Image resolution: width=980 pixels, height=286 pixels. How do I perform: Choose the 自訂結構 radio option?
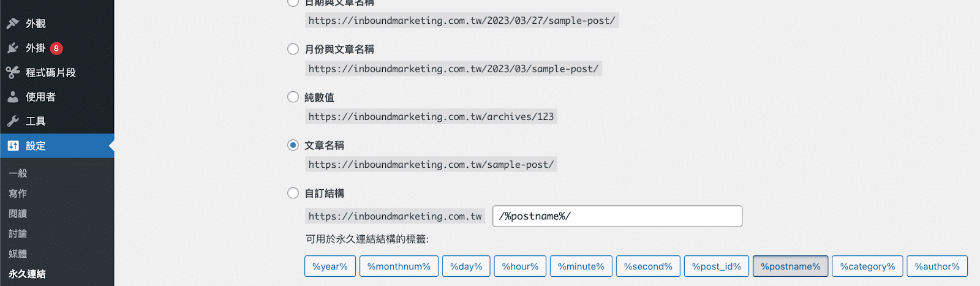point(293,193)
